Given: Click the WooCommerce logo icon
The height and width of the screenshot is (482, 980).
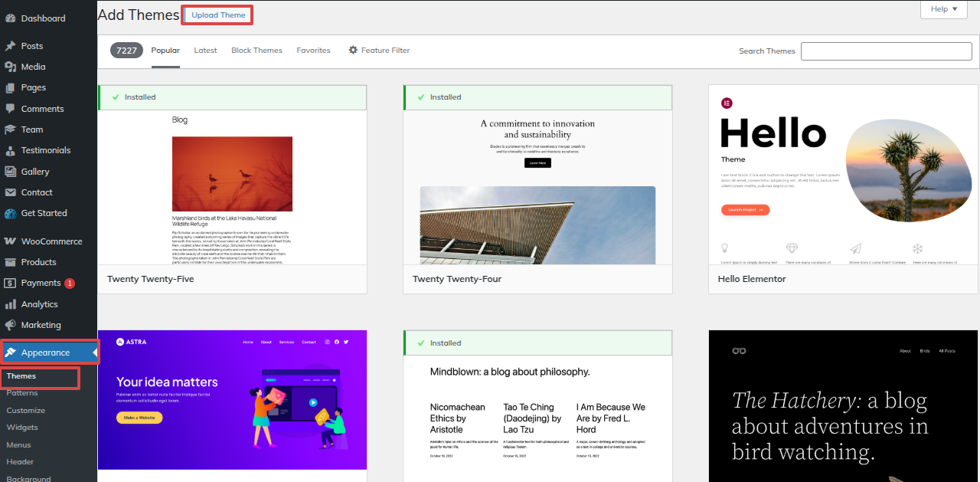Looking at the screenshot, I should [x=10, y=241].
